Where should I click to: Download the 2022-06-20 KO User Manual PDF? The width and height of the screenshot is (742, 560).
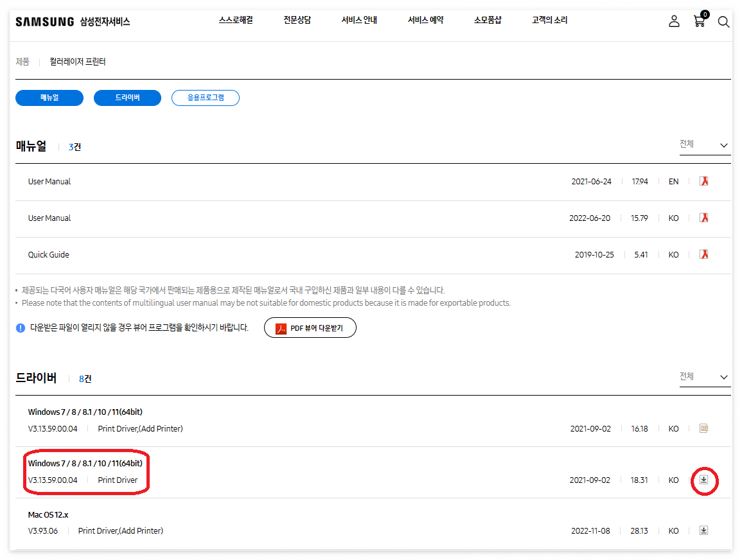(x=703, y=218)
